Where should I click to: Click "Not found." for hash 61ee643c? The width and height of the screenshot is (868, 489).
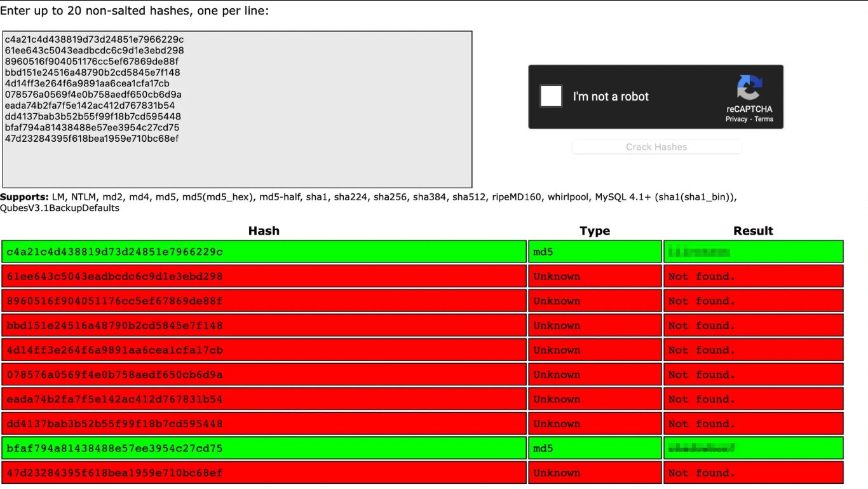click(702, 277)
